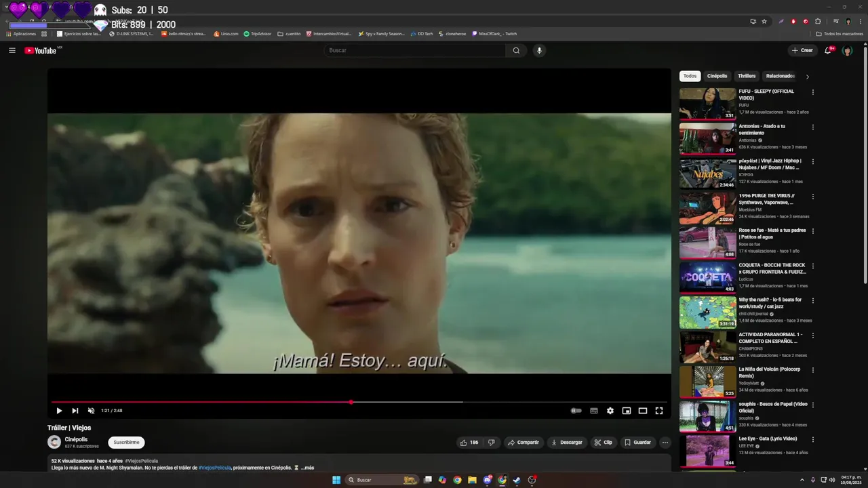Viewport: 868px width, 488px height.
Task: Open the Chrome extensions puzzle icon
Action: 818,21
